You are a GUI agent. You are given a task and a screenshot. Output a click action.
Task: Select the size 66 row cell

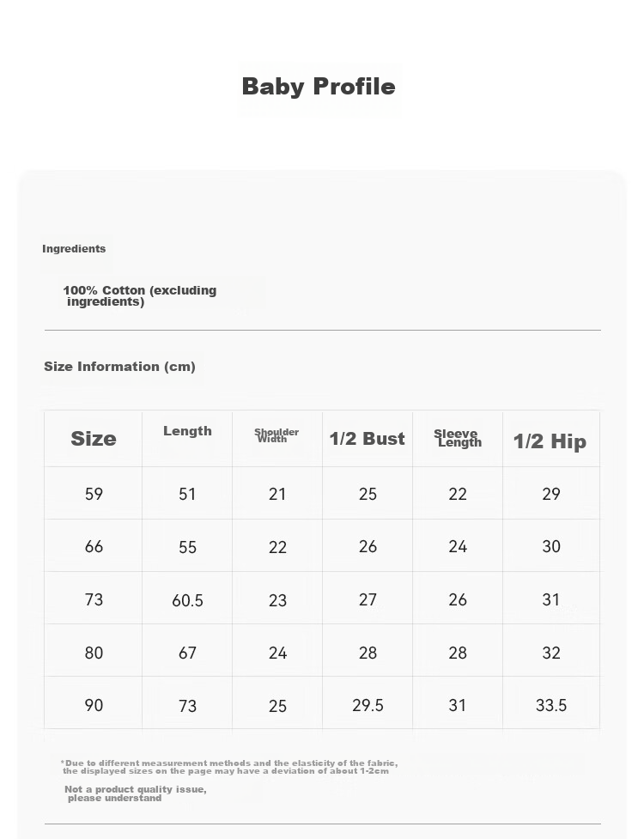[x=94, y=546]
